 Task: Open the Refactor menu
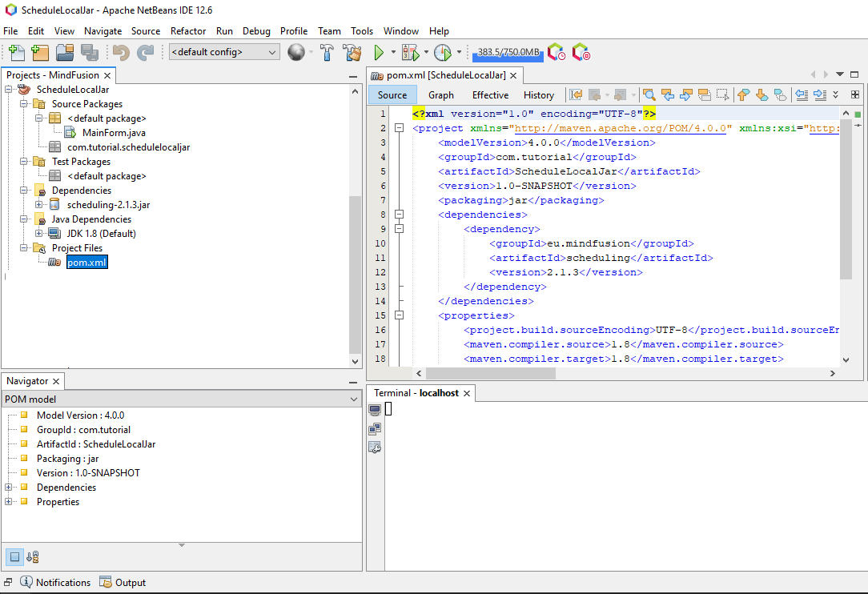(188, 31)
